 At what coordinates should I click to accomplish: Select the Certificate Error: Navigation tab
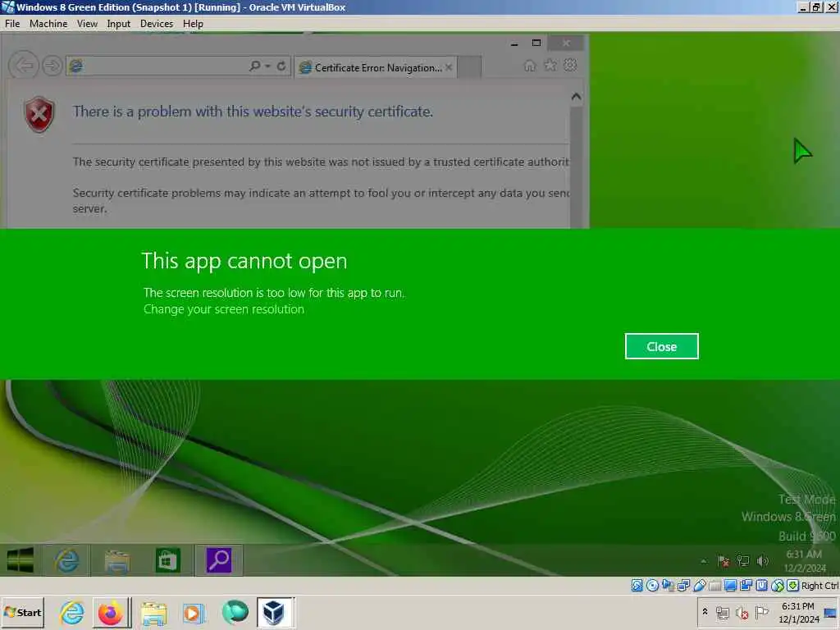pyautogui.click(x=377, y=67)
